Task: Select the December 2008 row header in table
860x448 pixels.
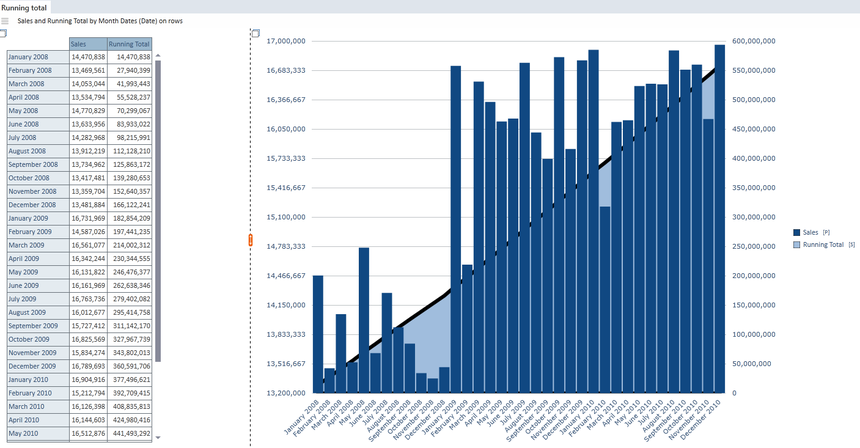Action: 38,205
